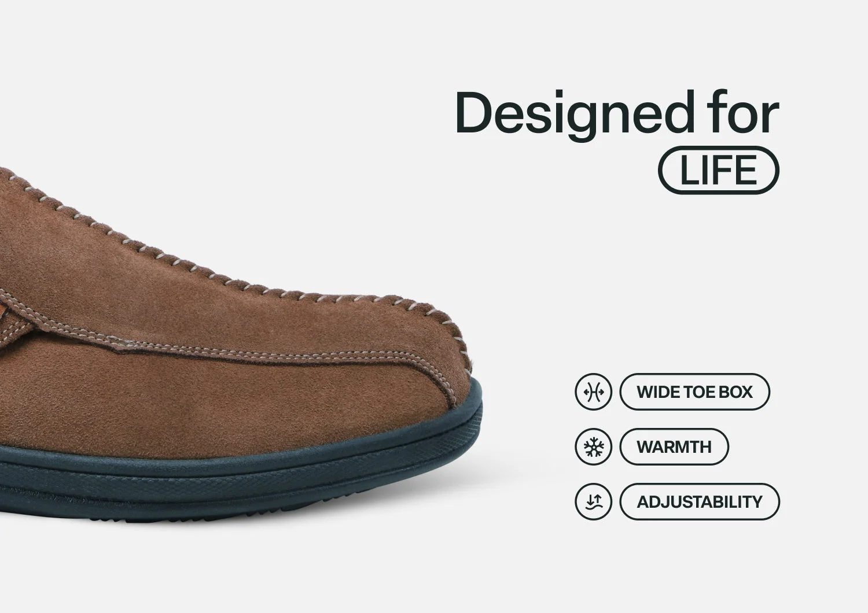Click the letter L in the LIFE badge

coord(689,170)
